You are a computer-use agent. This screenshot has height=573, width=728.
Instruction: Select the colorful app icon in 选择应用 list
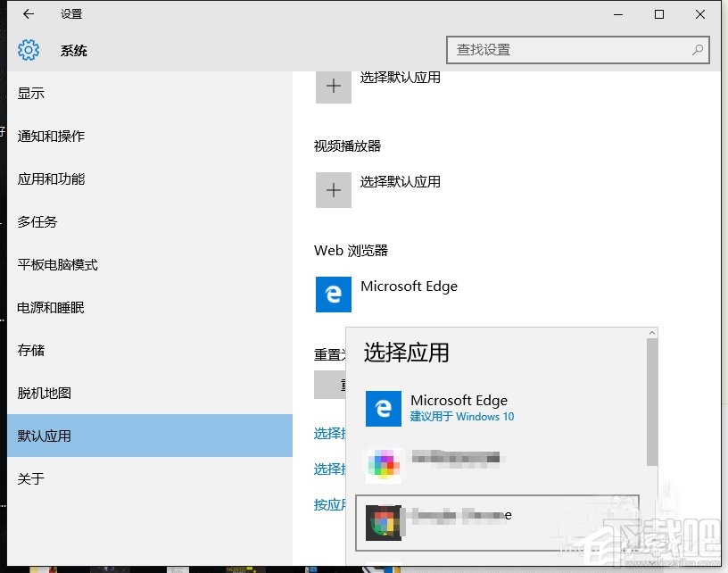(384, 463)
